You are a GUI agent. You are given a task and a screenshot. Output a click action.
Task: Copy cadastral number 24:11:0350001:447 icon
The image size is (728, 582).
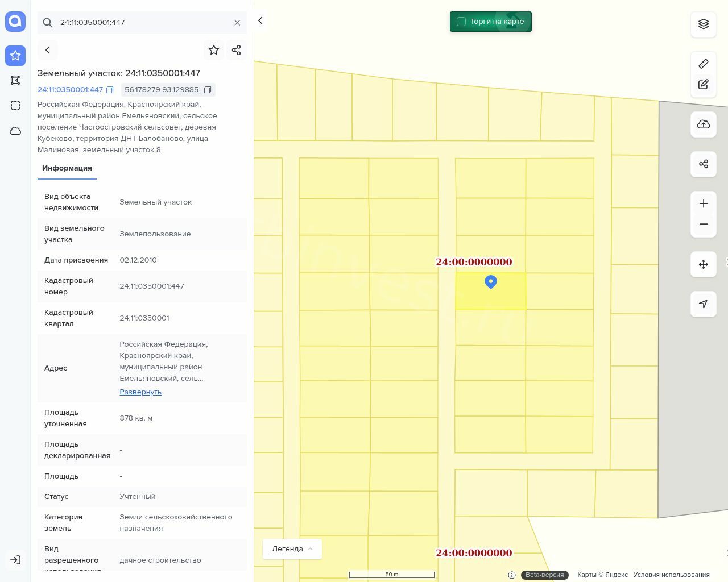coord(110,90)
